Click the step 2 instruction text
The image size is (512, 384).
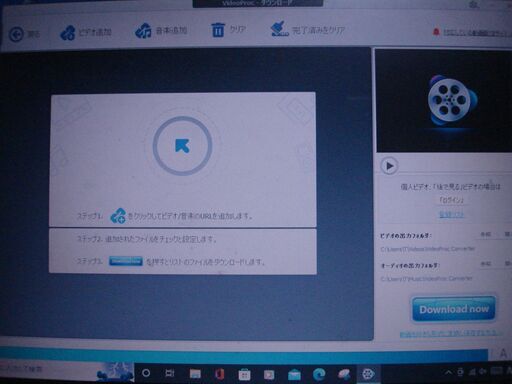(x=147, y=239)
